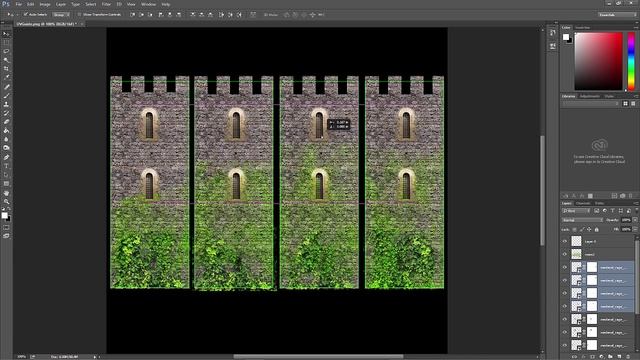
Task: Switch to the Channels tab
Action: (x=583, y=203)
